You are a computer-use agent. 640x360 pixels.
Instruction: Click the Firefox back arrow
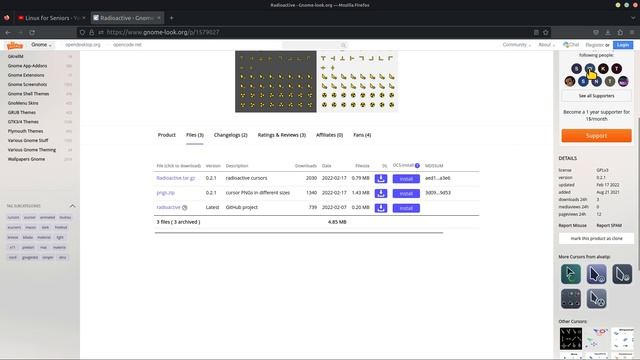8,32
